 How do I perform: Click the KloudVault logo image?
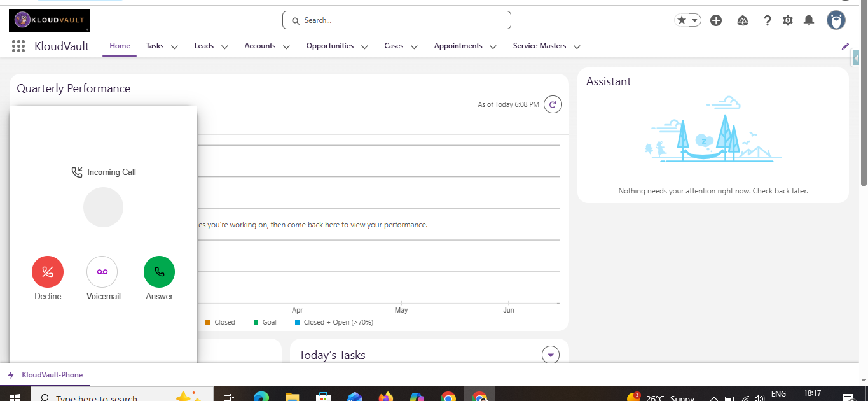(49, 20)
